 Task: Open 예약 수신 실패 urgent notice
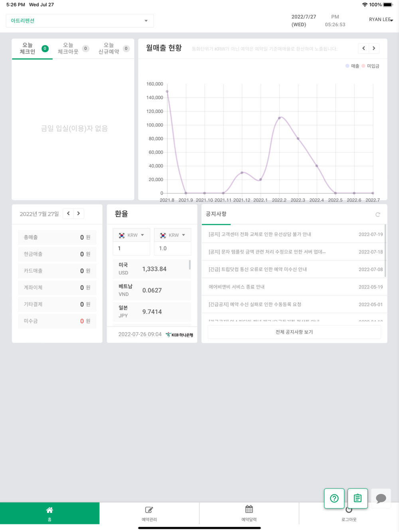pyautogui.click(x=294, y=305)
